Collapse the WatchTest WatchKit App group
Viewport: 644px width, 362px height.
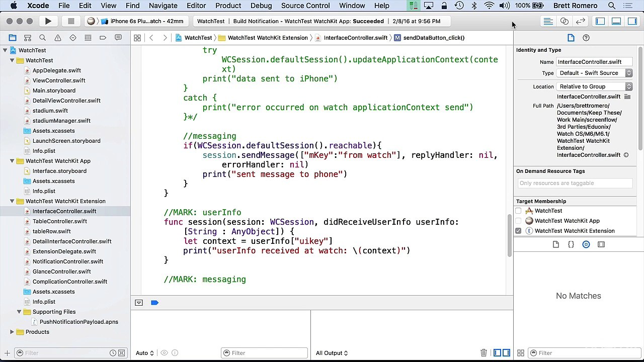point(12,161)
